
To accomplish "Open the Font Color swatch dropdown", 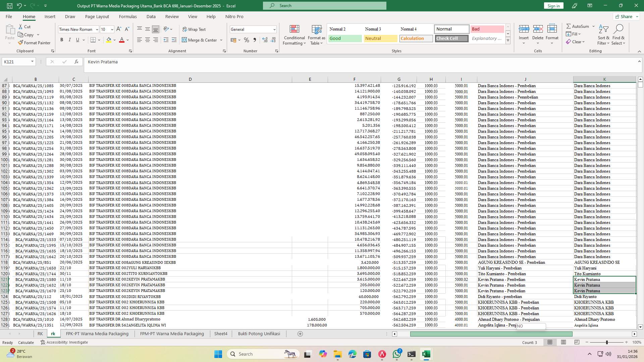I will point(127,40).
